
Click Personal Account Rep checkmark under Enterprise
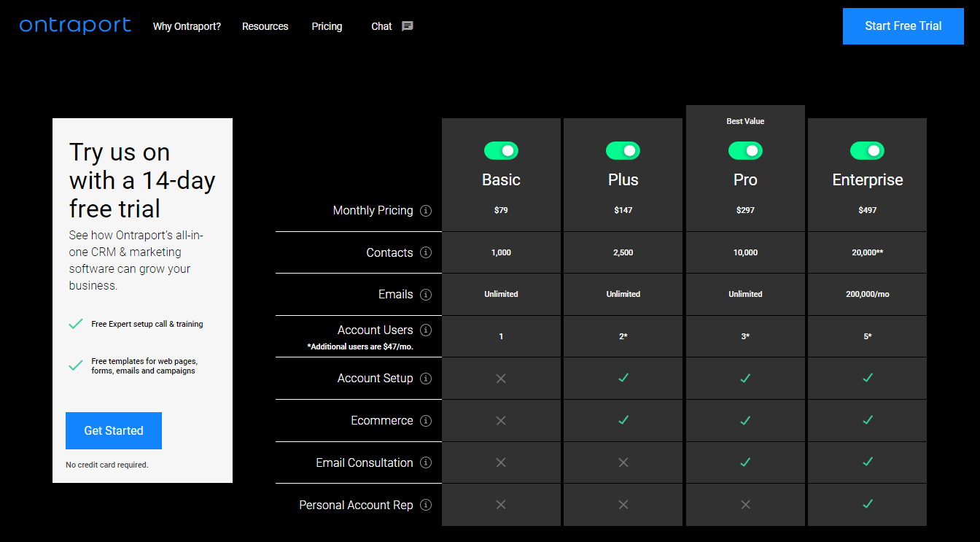click(867, 504)
